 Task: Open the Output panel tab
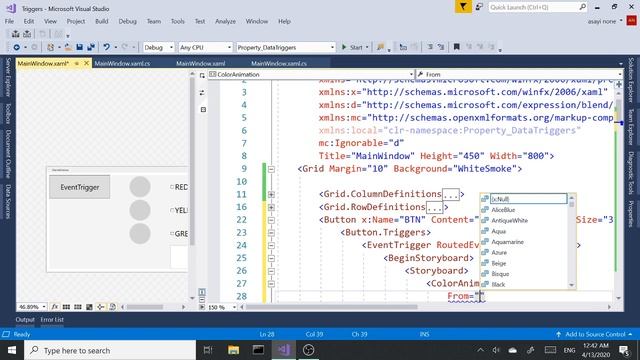[x=25, y=320]
